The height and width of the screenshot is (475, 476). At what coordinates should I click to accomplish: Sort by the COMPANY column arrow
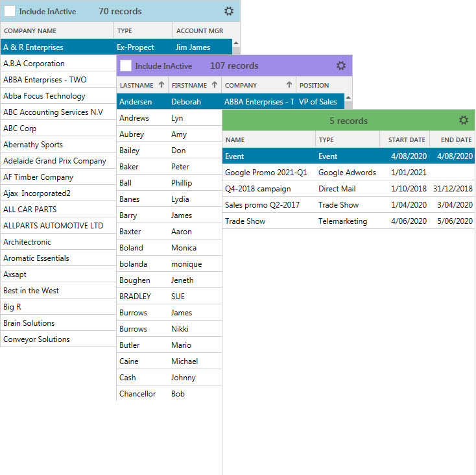coord(289,85)
